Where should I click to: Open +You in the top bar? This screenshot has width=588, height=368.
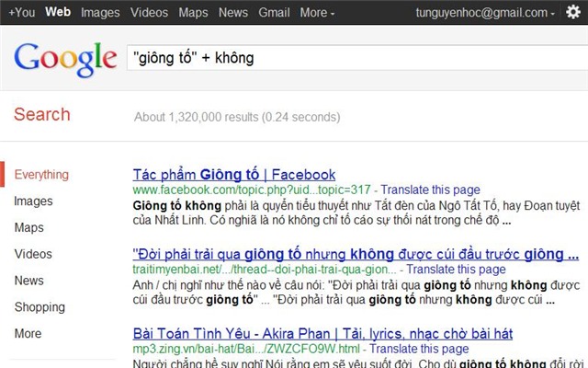pos(22,12)
